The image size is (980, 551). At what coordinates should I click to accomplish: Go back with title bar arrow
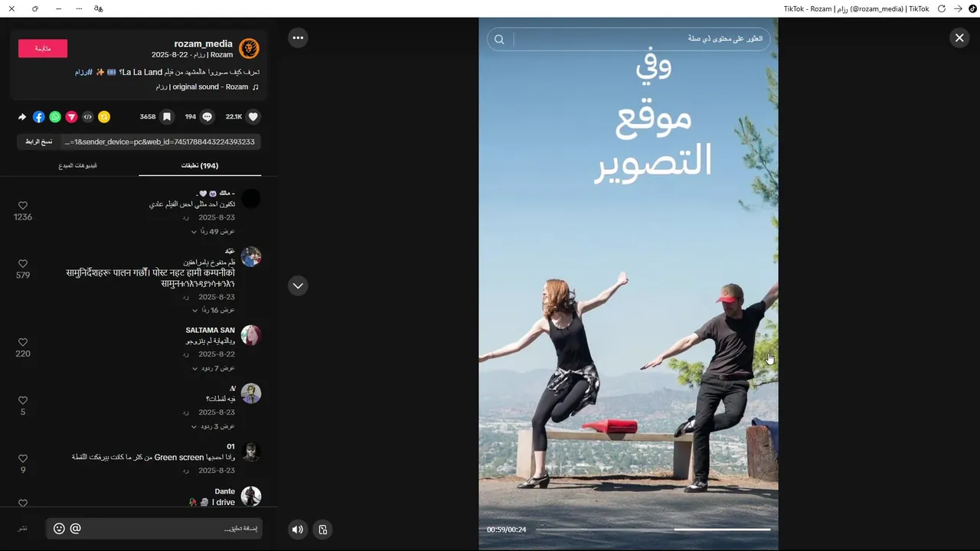pyautogui.click(x=958, y=8)
